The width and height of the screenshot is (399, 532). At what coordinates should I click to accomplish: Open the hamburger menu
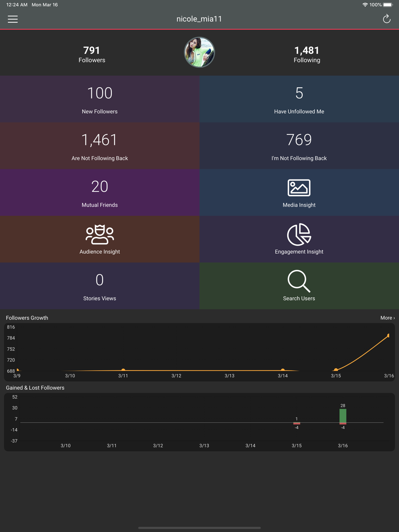point(13,19)
